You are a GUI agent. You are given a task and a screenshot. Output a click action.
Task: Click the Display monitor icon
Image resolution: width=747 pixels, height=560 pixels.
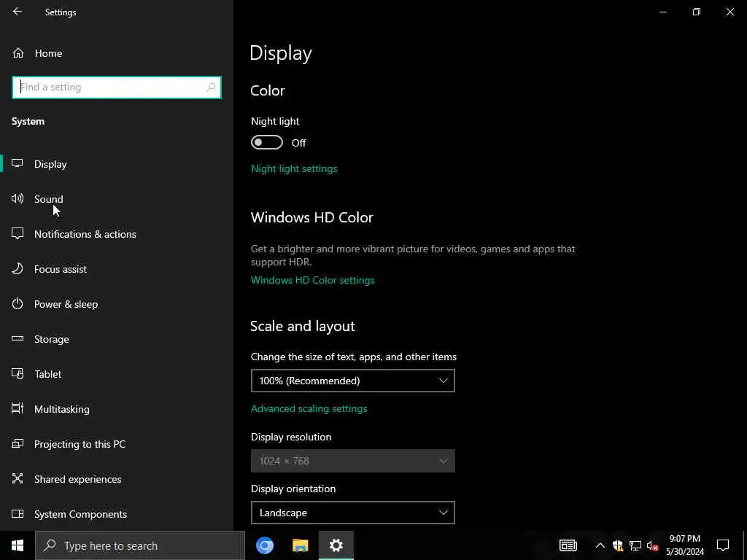point(18,163)
